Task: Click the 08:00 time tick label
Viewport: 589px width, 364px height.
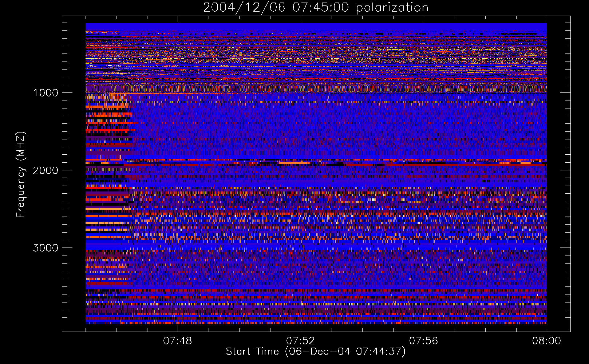Action: coord(547,341)
